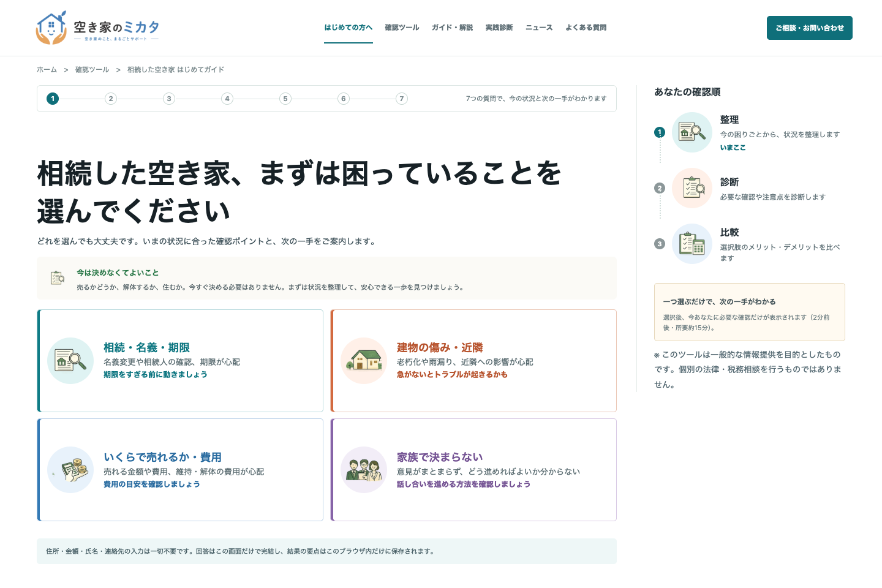This screenshot has width=882, height=588.
Task: Open the 実践診断 menu item
Action: 499,28
